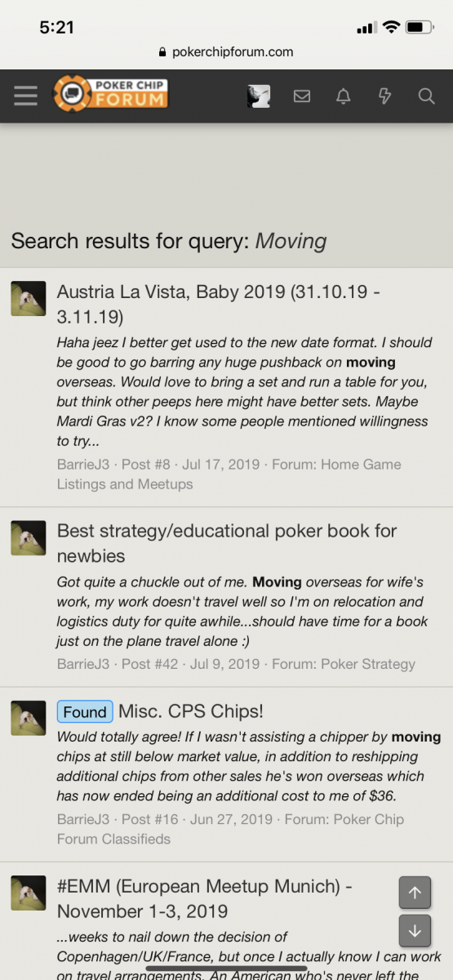Viewport: 453px width, 980px height.
Task: Open Best strategy/educational poker book thread
Action: 227,543
